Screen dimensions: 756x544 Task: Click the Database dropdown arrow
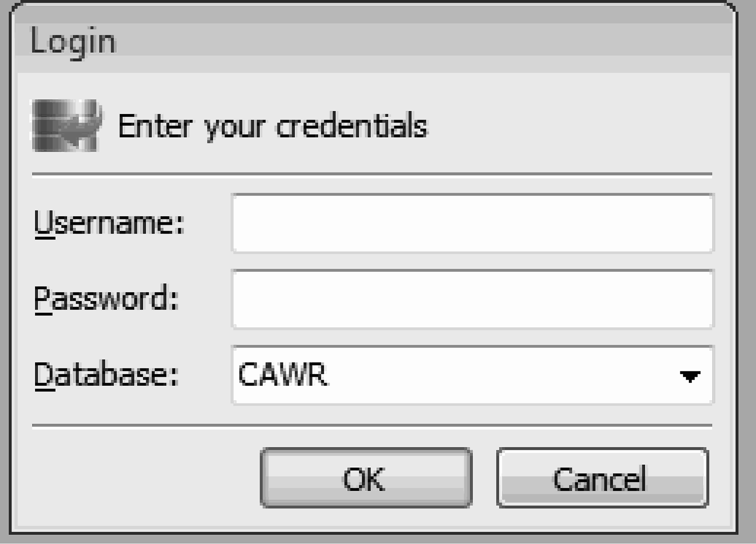tap(690, 376)
